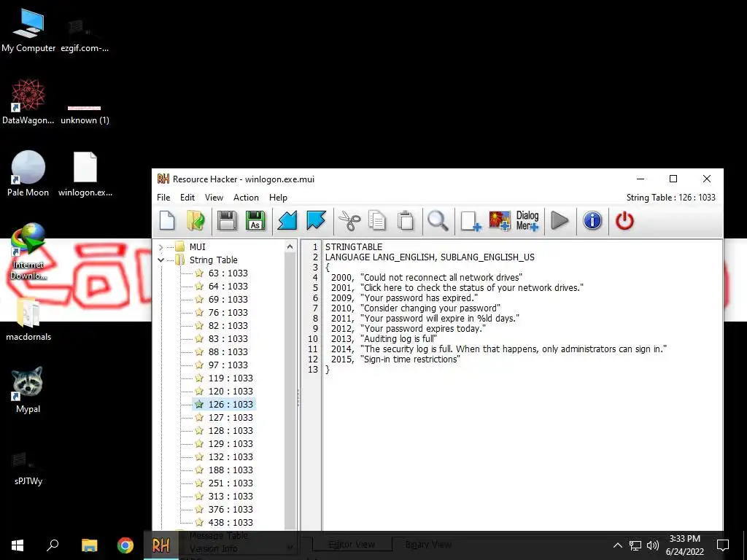Viewport: 747px width, 560px height.
Task: Select the 188 : 1033 tree entry
Action: click(x=230, y=470)
